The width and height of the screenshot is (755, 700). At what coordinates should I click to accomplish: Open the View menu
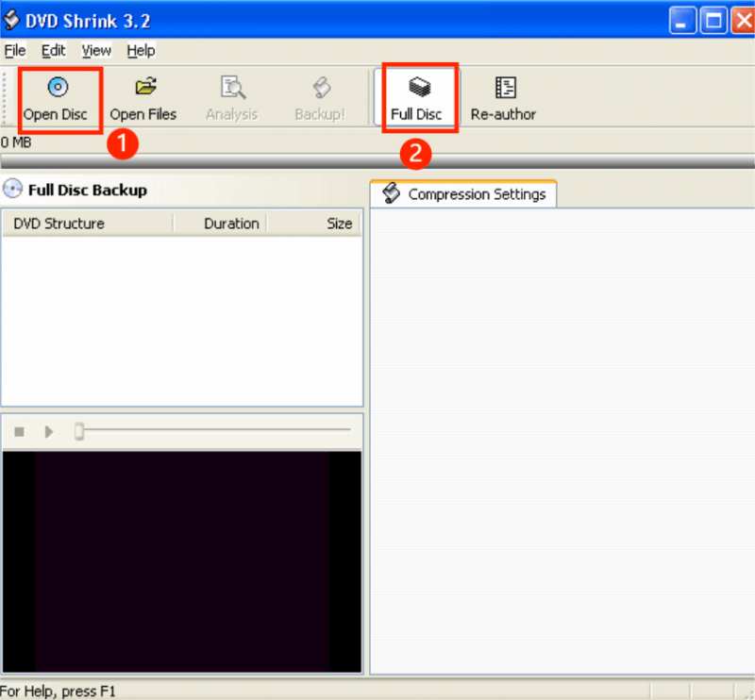96,50
